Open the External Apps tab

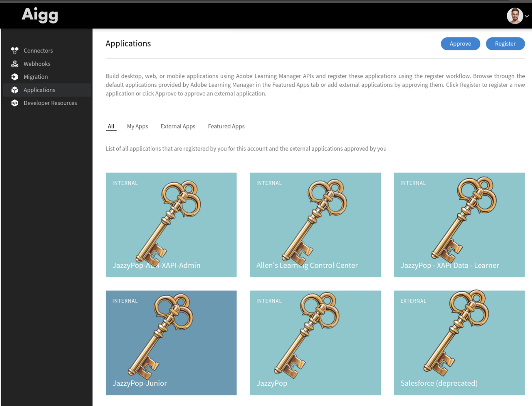(178, 126)
